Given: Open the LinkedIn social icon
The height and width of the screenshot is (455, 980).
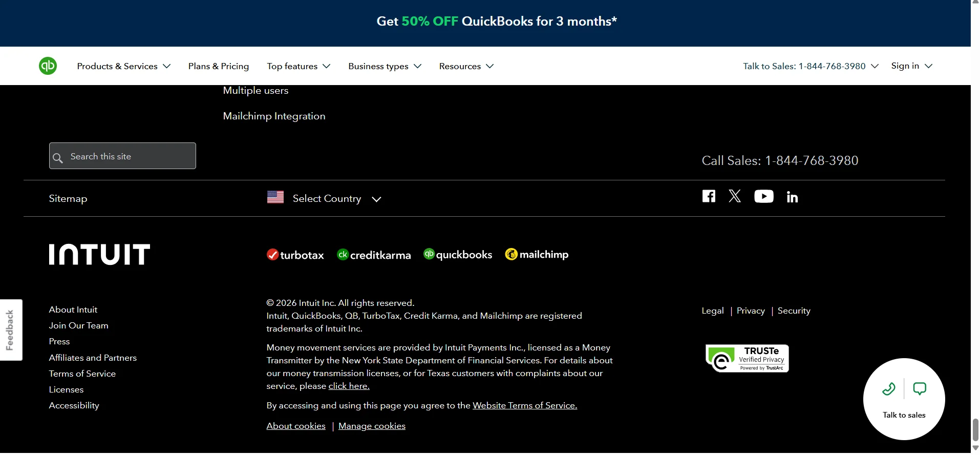Looking at the screenshot, I should (792, 197).
